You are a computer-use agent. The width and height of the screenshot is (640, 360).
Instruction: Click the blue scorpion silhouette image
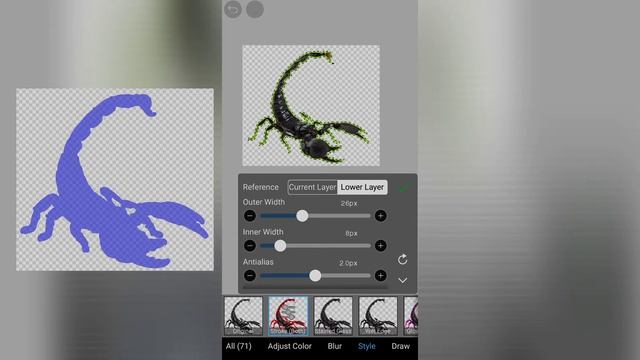click(x=115, y=180)
